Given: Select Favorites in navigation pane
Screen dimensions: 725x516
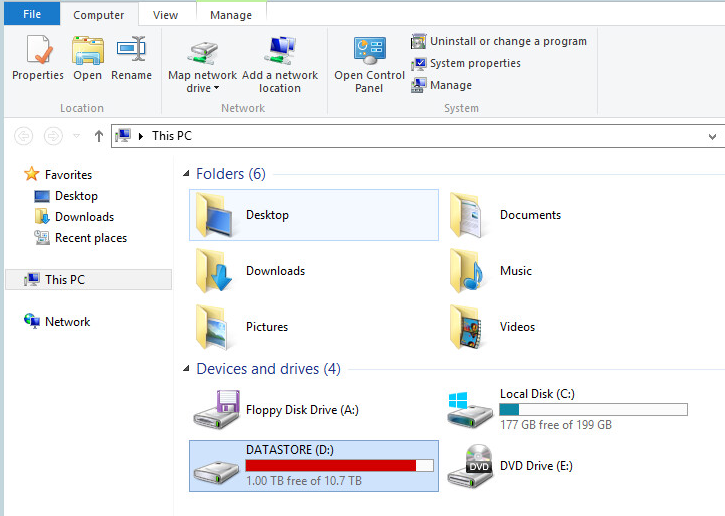Looking at the screenshot, I should (x=58, y=174).
